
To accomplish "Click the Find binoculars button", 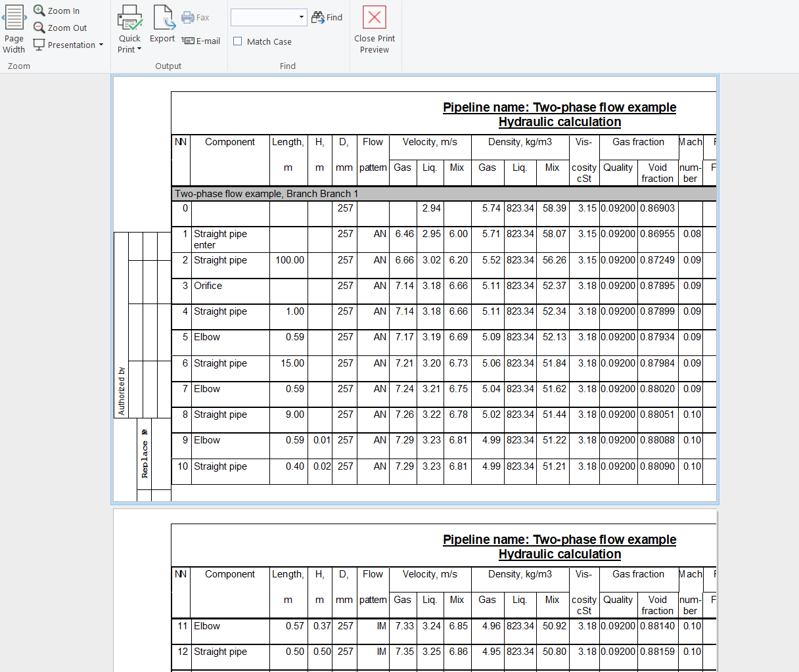I will [x=327, y=18].
